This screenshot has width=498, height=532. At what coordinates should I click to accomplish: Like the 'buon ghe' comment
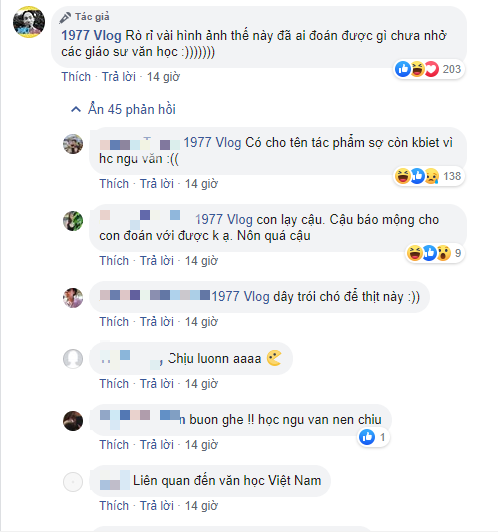[x=114, y=444]
